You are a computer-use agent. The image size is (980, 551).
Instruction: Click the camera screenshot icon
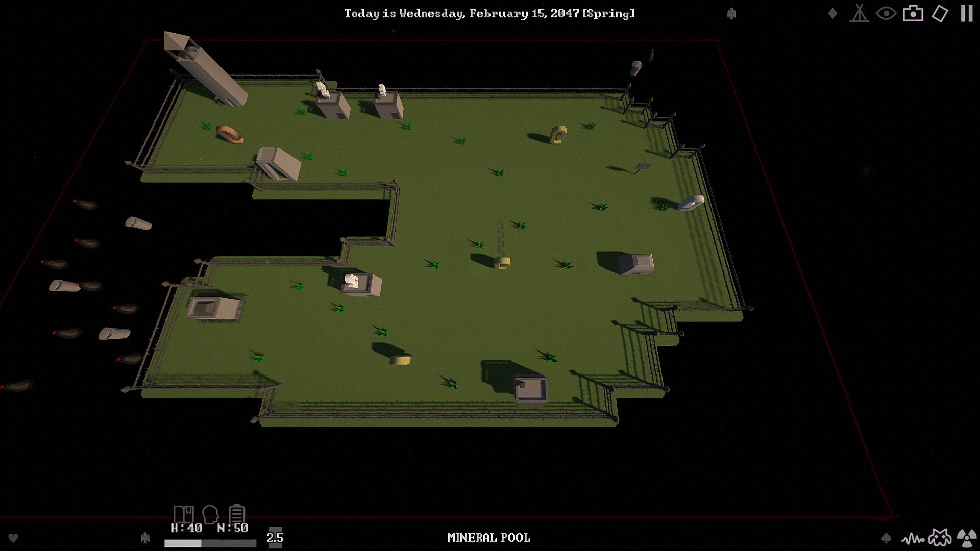(x=913, y=13)
